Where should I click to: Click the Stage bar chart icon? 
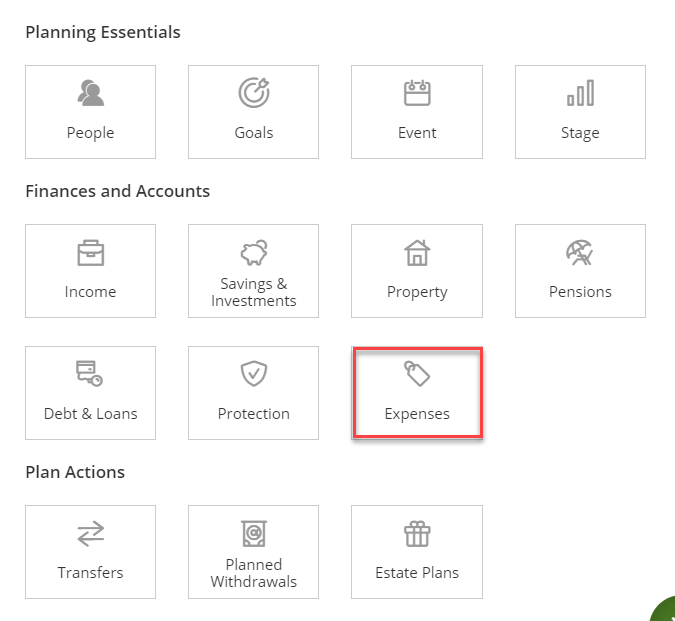click(x=580, y=93)
